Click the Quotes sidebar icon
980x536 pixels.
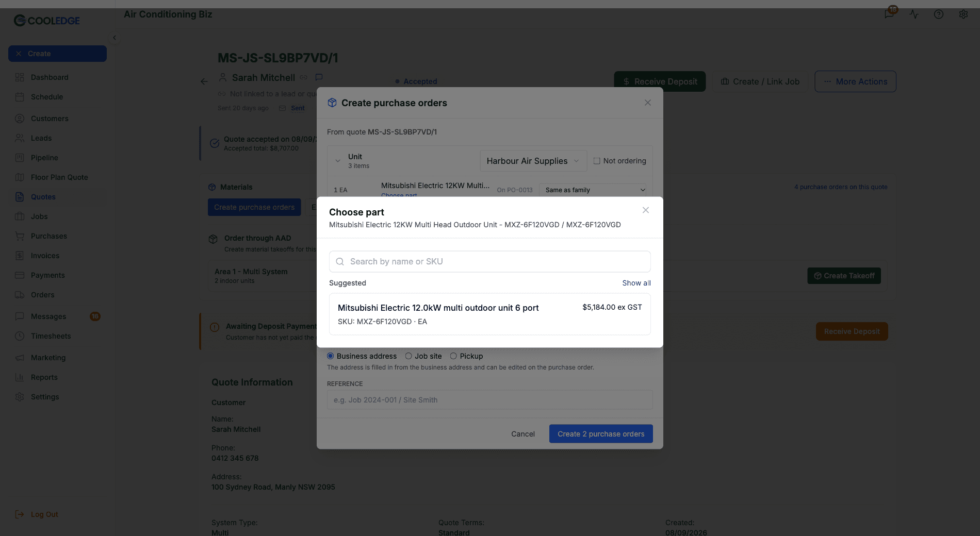[20, 197]
